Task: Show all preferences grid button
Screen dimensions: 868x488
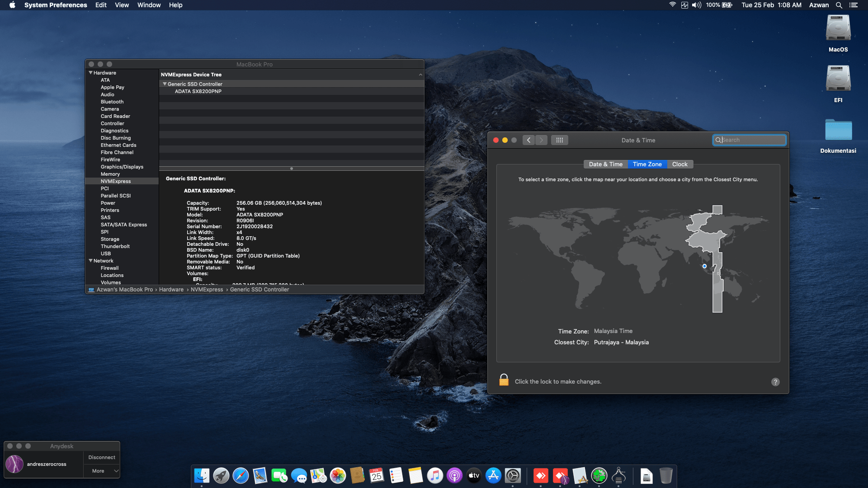Action: point(559,140)
